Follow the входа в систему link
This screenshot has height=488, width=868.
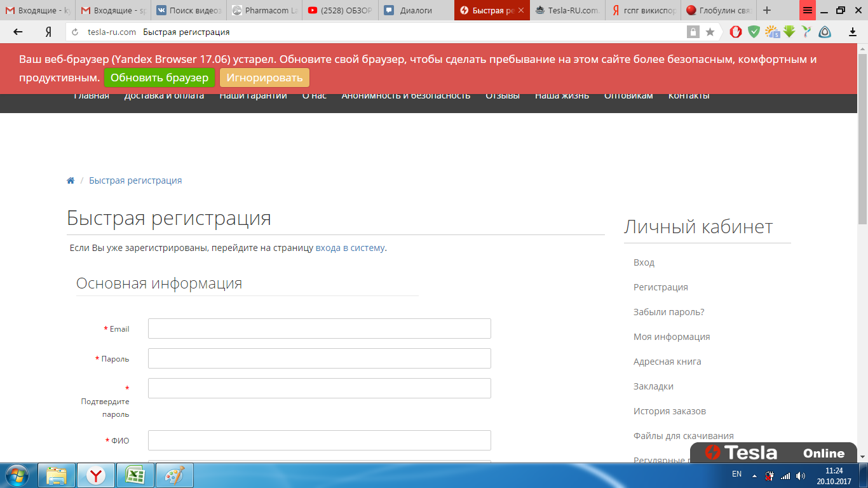point(349,248)
